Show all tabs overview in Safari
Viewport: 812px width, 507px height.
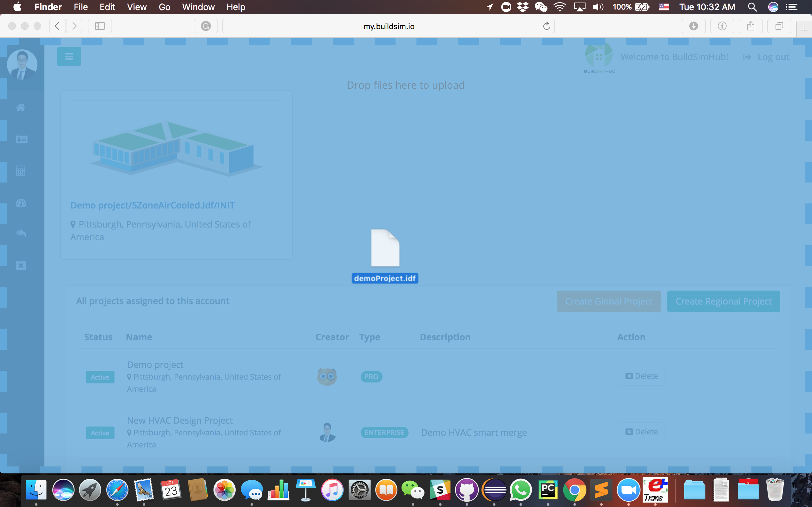[779, 26]
